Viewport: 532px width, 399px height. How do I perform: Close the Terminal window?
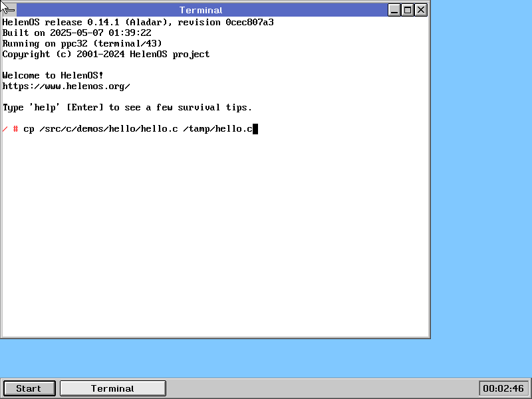[421, 10]
